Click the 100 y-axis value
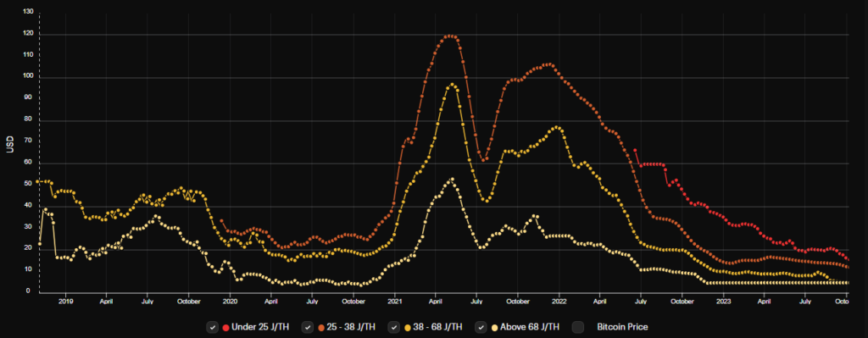The height and width of the screenshot is (338, 868). coord(29,76)
